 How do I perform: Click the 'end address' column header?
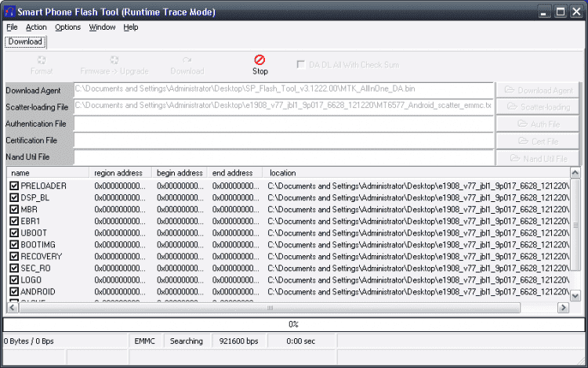click(234, 173)
